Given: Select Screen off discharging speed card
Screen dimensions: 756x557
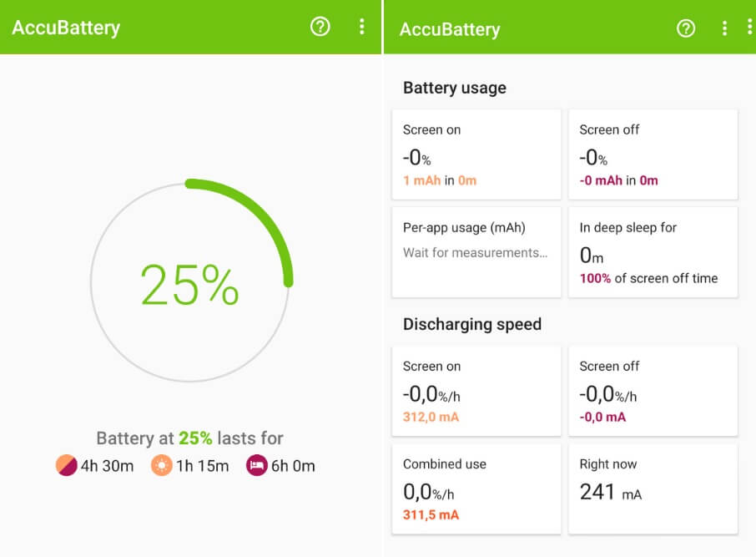Looking at the screenshot, I should (653, 391).
